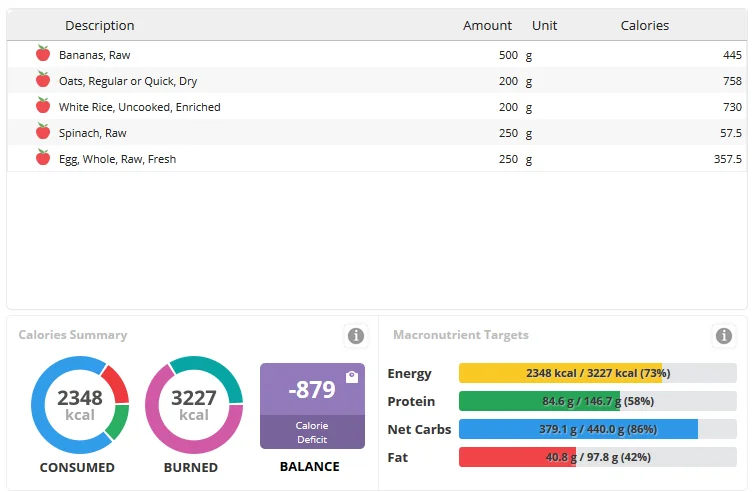Select the Energy progress bar

(x=597, y=373)
